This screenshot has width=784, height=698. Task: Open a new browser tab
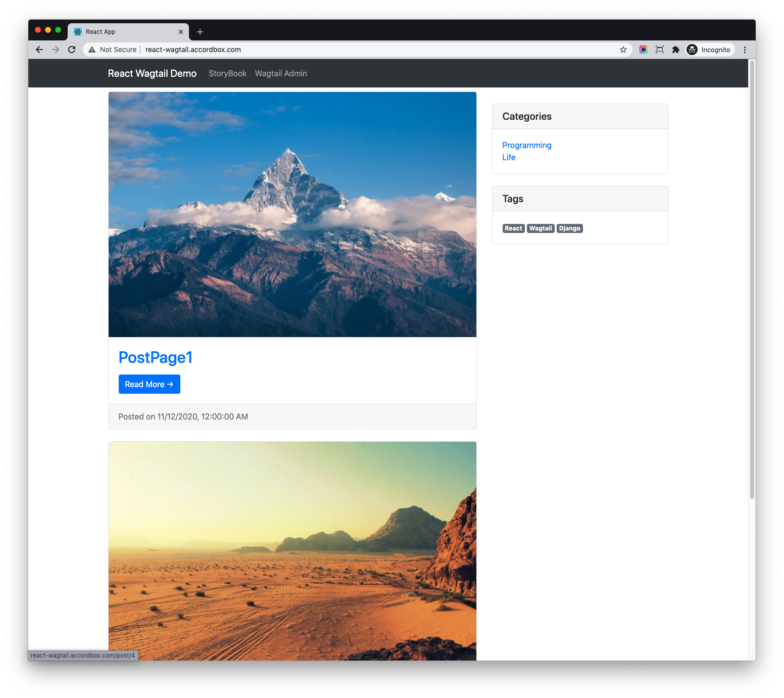pyautogui.click(x=200, y=32)
